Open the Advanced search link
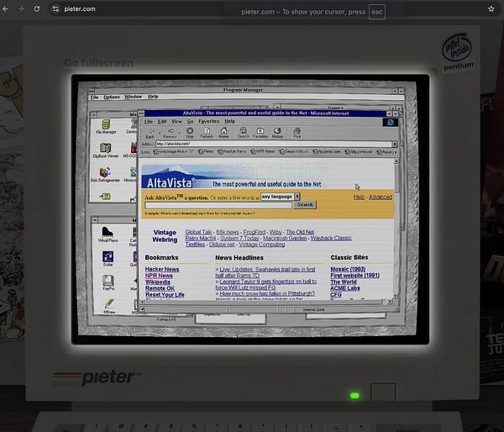This screenshot has width=504, height=432. pyautogui.click(x=380, y=197)
